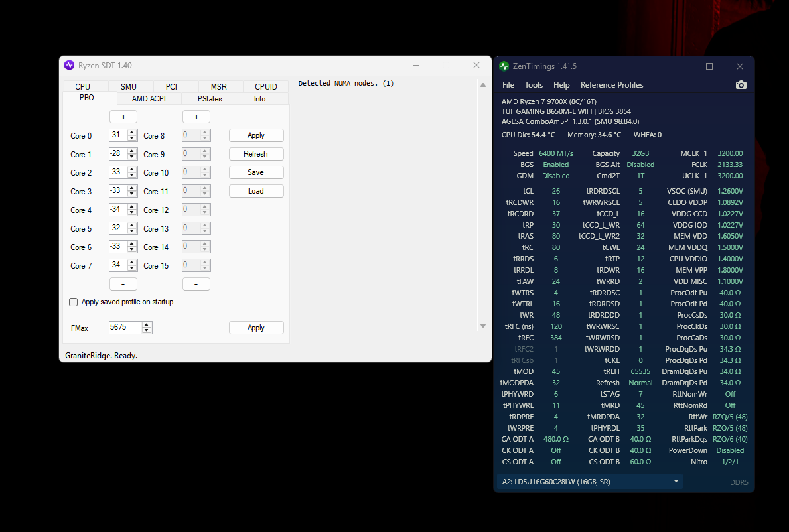Switch to the CPUID tab
Viewport: 789px width, 532px height.
pyautogui.click(x=265, y=86)
